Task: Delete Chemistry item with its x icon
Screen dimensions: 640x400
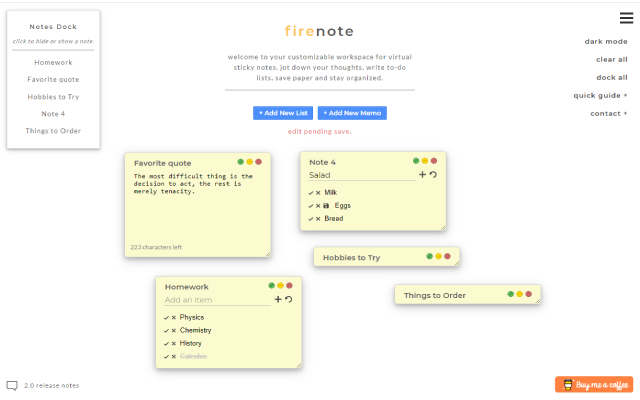Action: click(173, 331)
